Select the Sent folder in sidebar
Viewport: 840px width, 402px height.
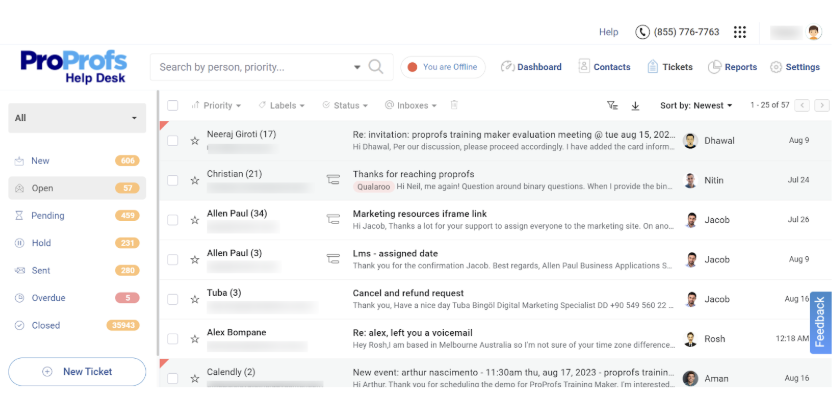(77, 270)
